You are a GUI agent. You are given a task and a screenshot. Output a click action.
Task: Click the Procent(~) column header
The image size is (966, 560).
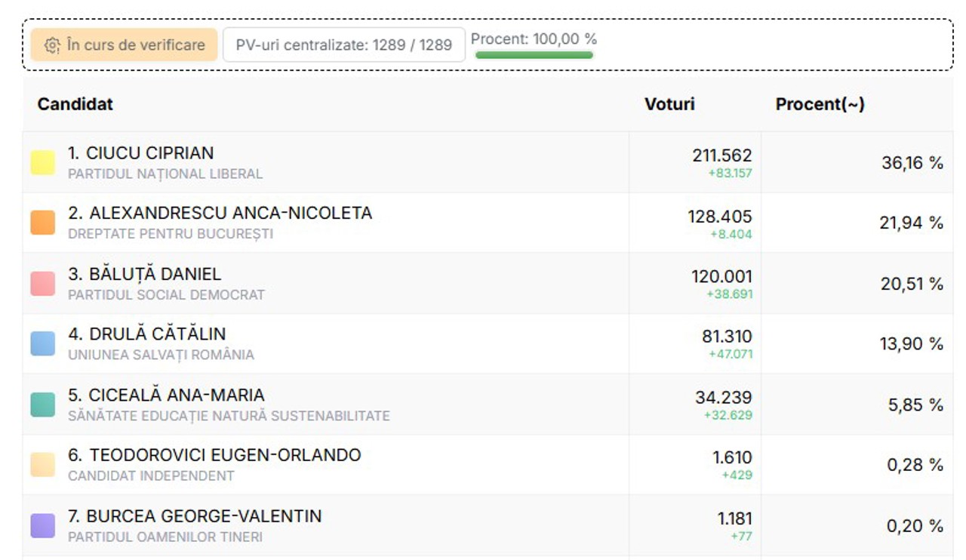point(820,104)
